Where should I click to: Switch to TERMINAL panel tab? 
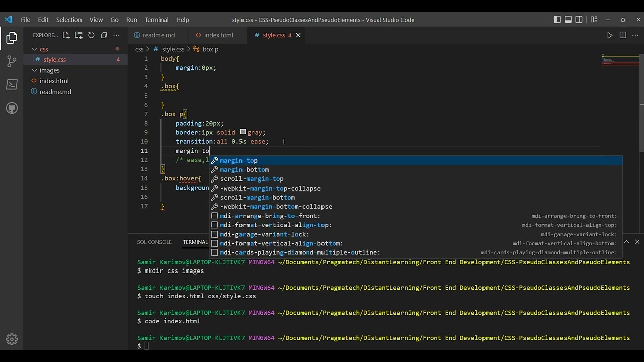pyautogui.click(x=195, y=242)
